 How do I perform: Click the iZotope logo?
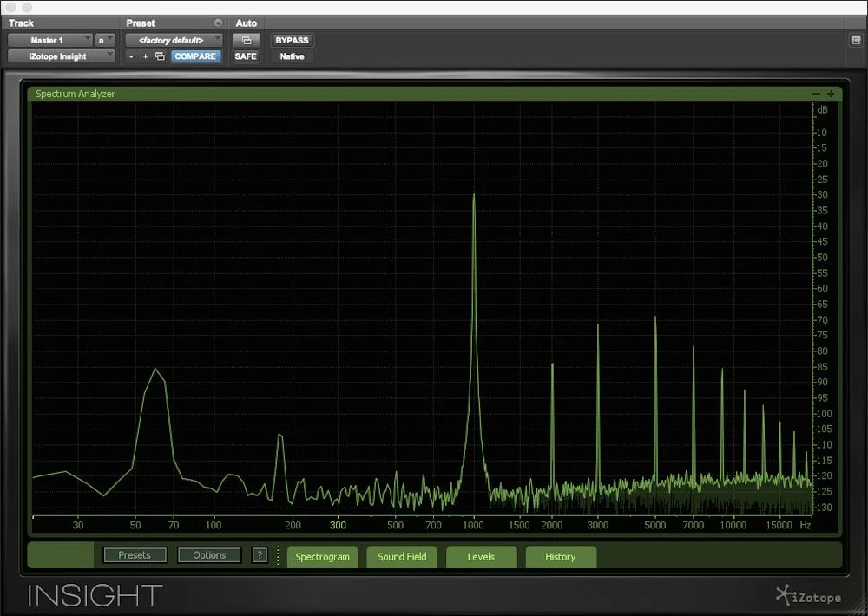point(811,595)
